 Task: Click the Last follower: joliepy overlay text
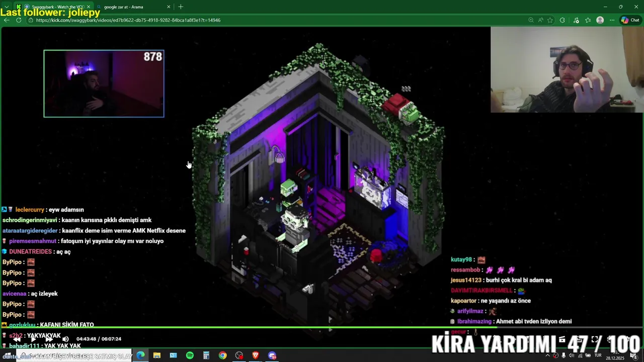point(50,13)
